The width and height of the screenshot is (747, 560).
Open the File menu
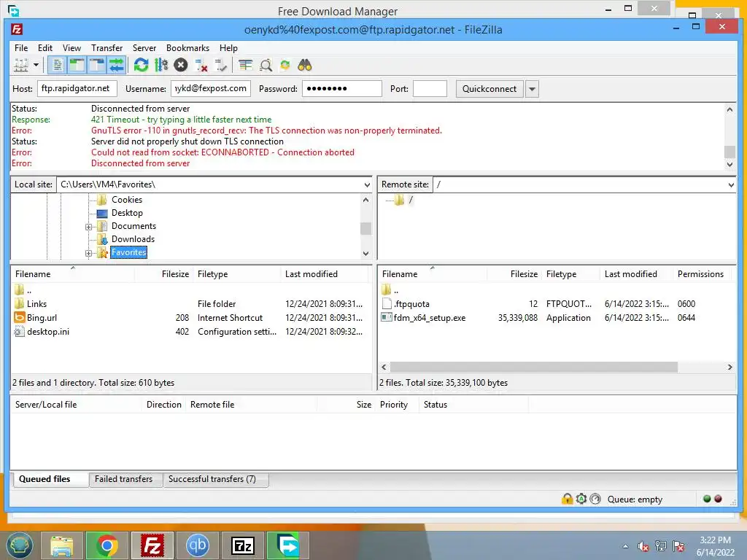21,48
